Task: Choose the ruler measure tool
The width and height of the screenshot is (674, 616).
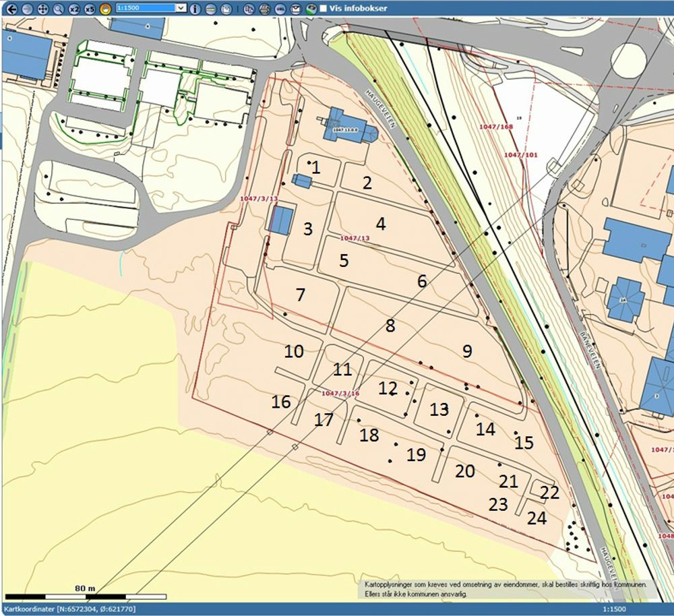Action: pyautogui.click(x=210, y=9)
